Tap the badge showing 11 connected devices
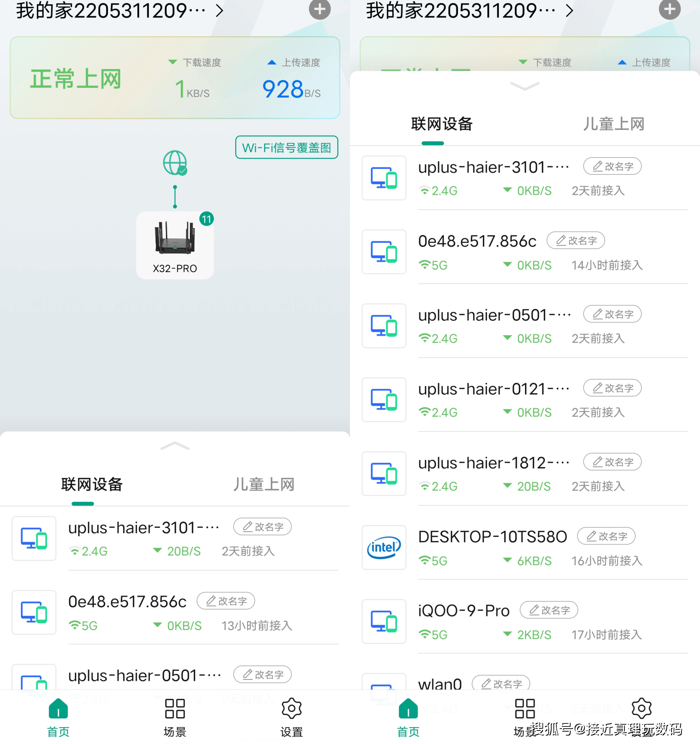Screen dimensions: 700x744 coord(206,219)
